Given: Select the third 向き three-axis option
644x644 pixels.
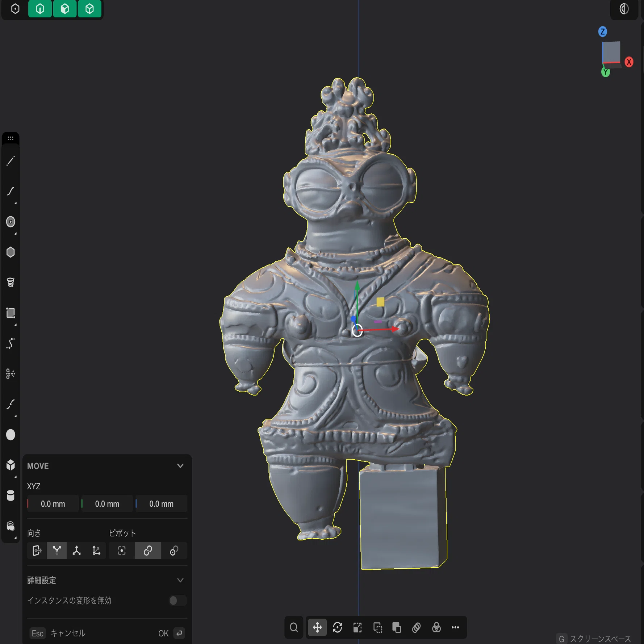Looking at the screenshot, I should [76, 551].
